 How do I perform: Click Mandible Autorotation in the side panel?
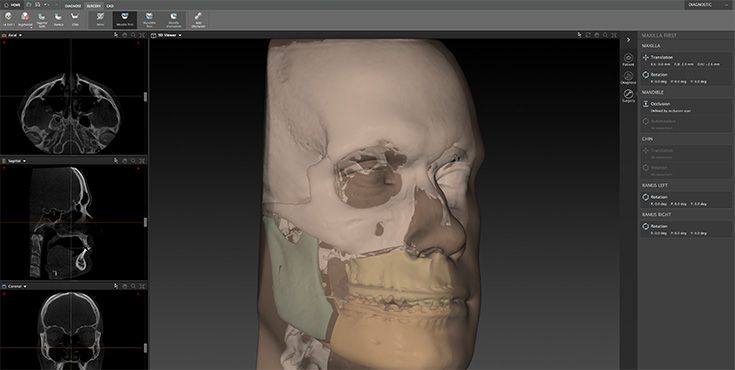(x=686, y=124)
